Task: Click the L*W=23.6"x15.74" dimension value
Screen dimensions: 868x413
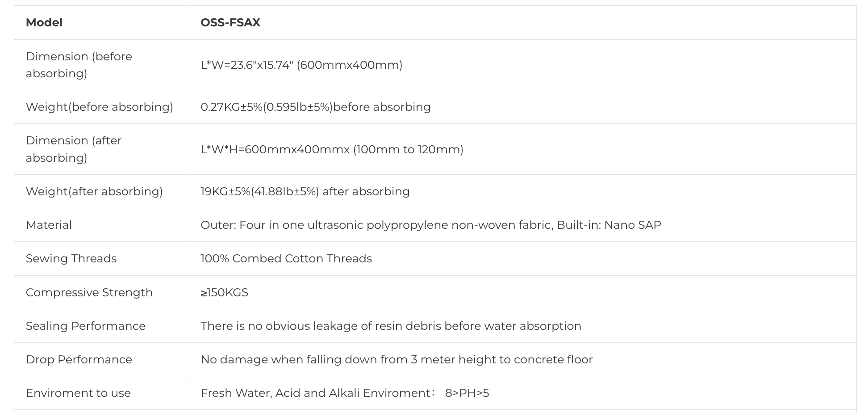Action: pyautogui.click(x=301, y=65)
